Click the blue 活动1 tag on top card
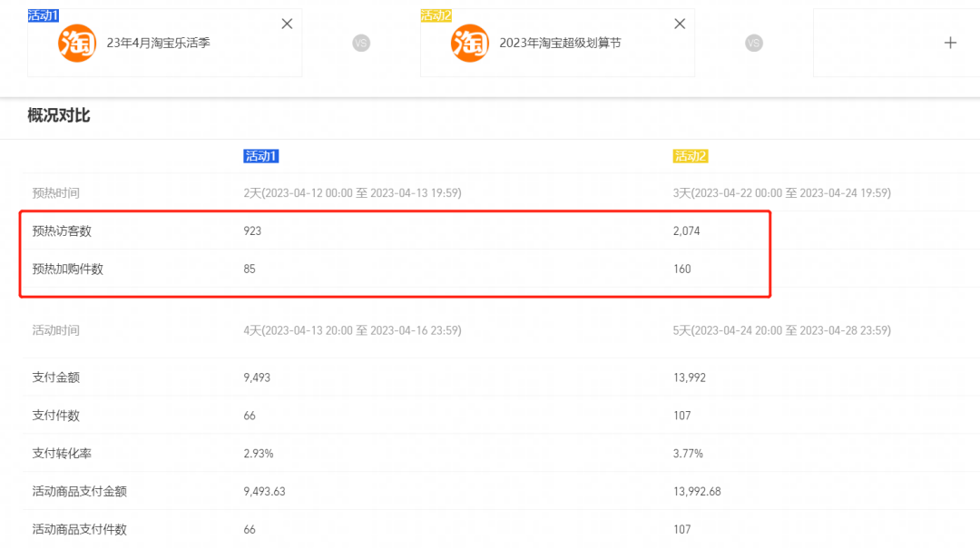The width and height of the screenshot is (980, 559). [x=44, y=15]
